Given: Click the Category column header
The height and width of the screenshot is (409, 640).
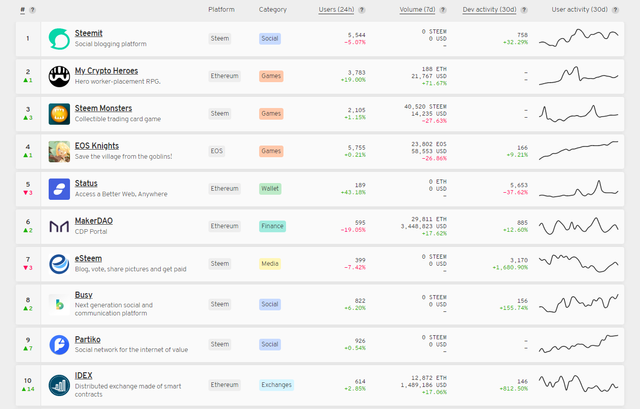Looking at the screenshot, I should pyautogui.click(x=273, y=10).
